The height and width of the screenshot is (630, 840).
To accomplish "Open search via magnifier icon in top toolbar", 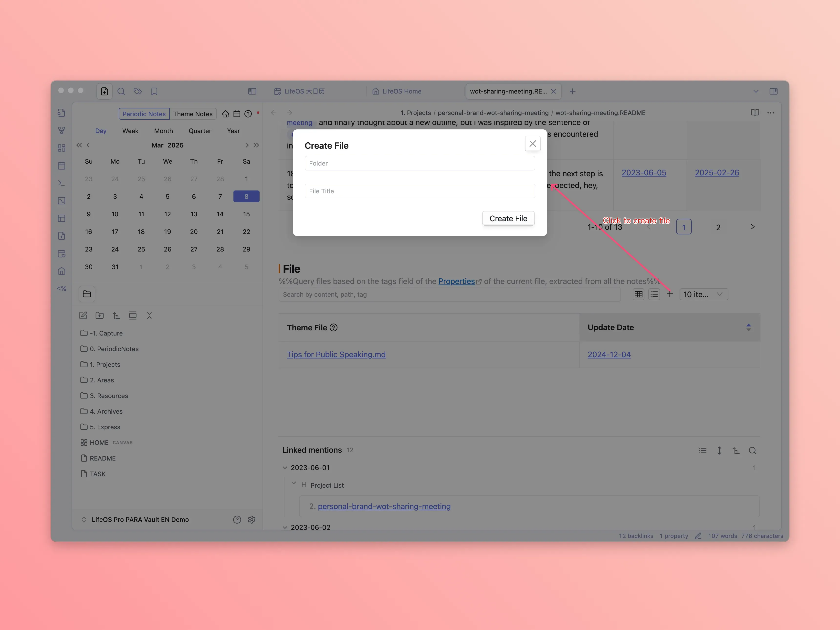I will 121,91.
